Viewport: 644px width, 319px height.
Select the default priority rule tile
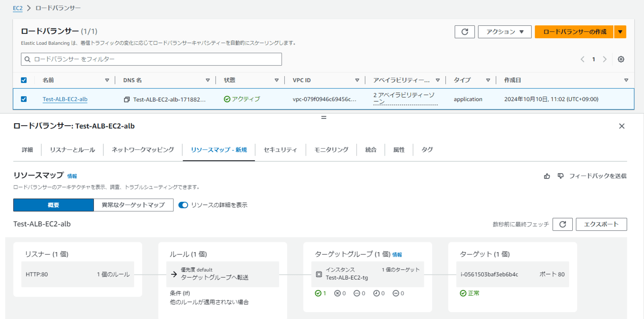[x=223, y=274]
